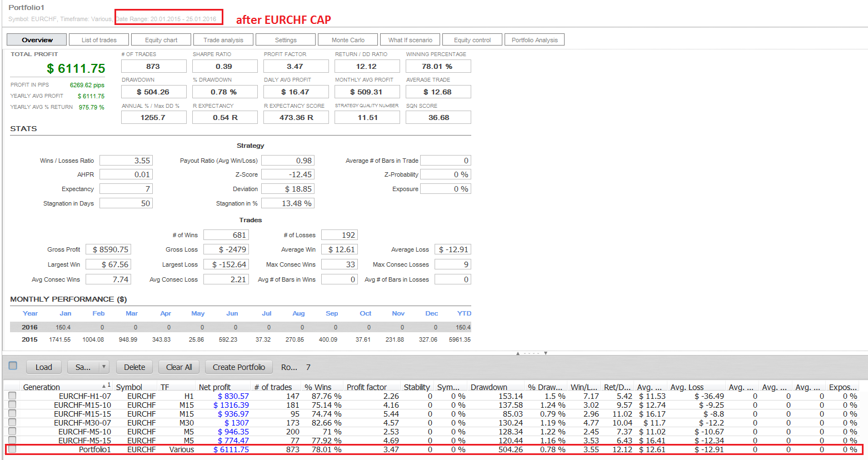Click the Largest Loss field $ -152.64
The image size is (868, 460).
(x=225, y=264)
